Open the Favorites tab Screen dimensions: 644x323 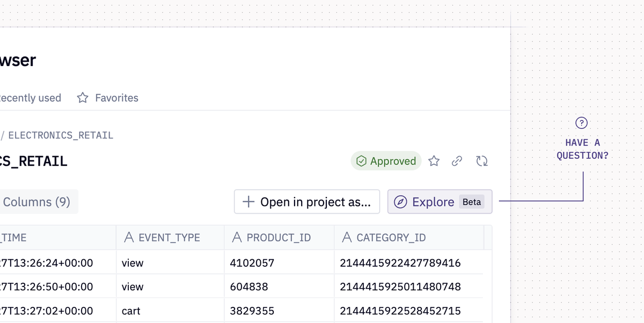(x=108, y=98)
